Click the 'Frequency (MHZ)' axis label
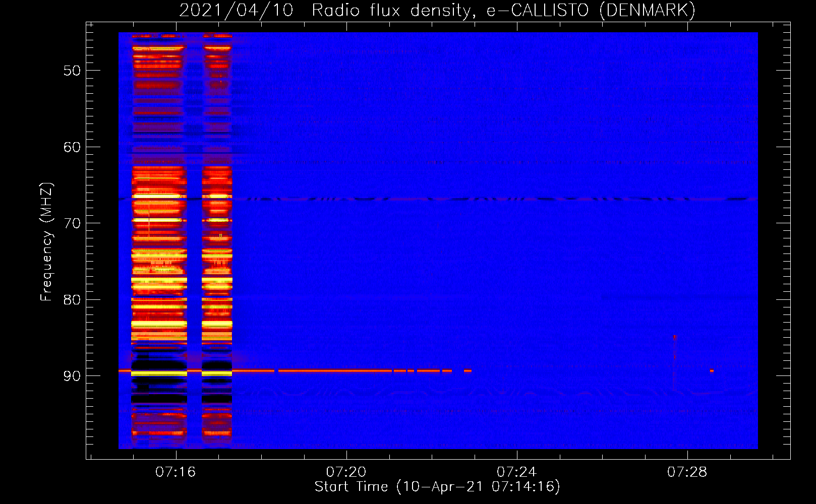This screenshot has height=504, width=816. coord(46,242)
